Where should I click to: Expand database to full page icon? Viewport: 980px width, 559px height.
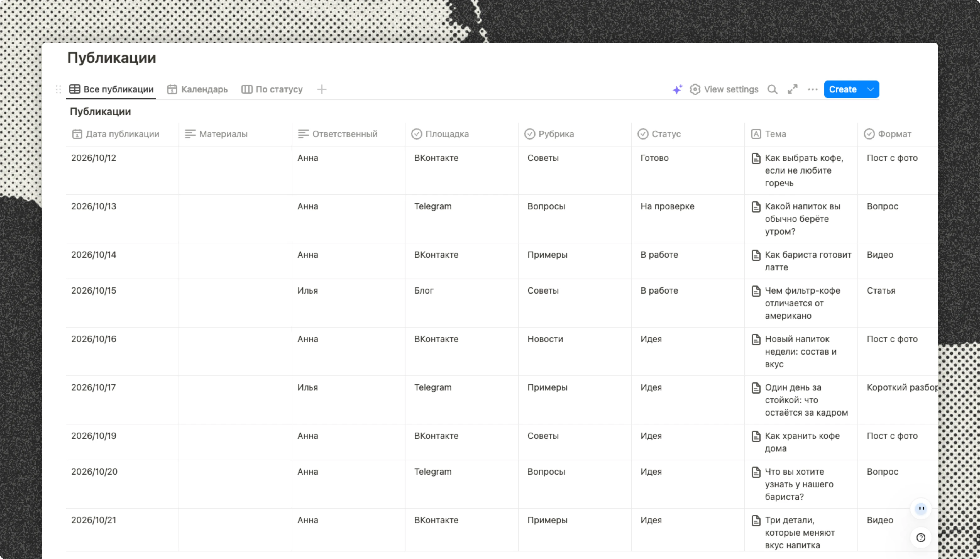tap(793, 90)
